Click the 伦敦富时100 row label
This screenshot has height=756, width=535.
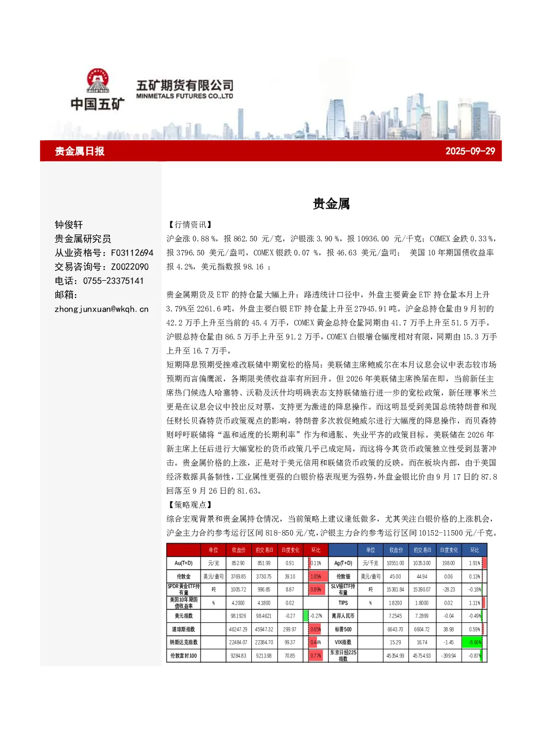coord(183,656)
